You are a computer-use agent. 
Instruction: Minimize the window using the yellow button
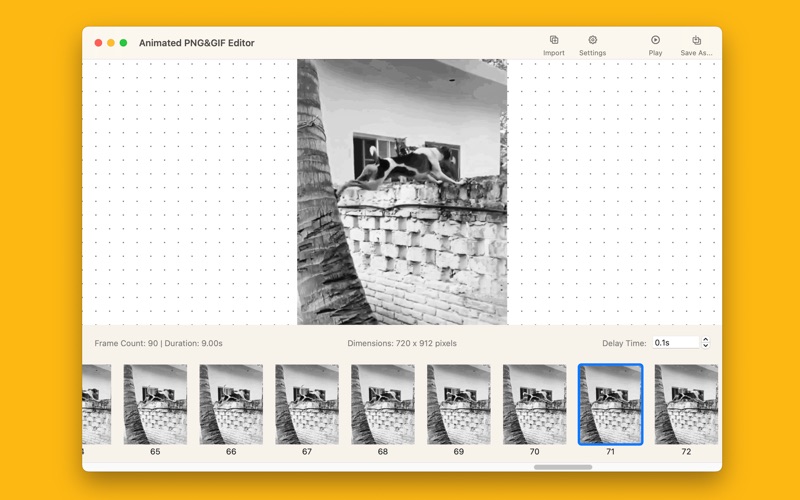[111, 43]
